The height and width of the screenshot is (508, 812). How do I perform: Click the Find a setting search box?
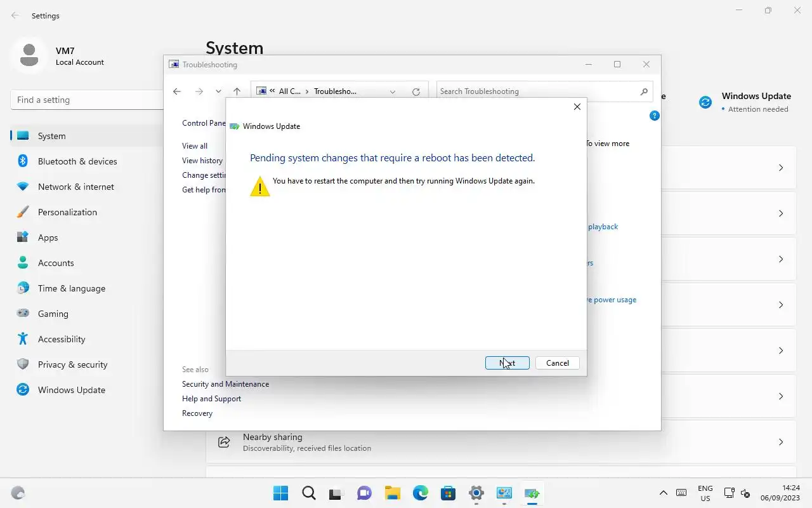tap(87, 100)
